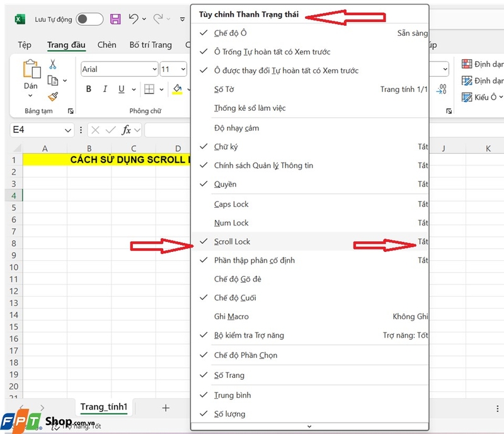Choose Thống kê sổ làm việc entry
This screenshot has width=504, height=434.
[x=310, y=108]
